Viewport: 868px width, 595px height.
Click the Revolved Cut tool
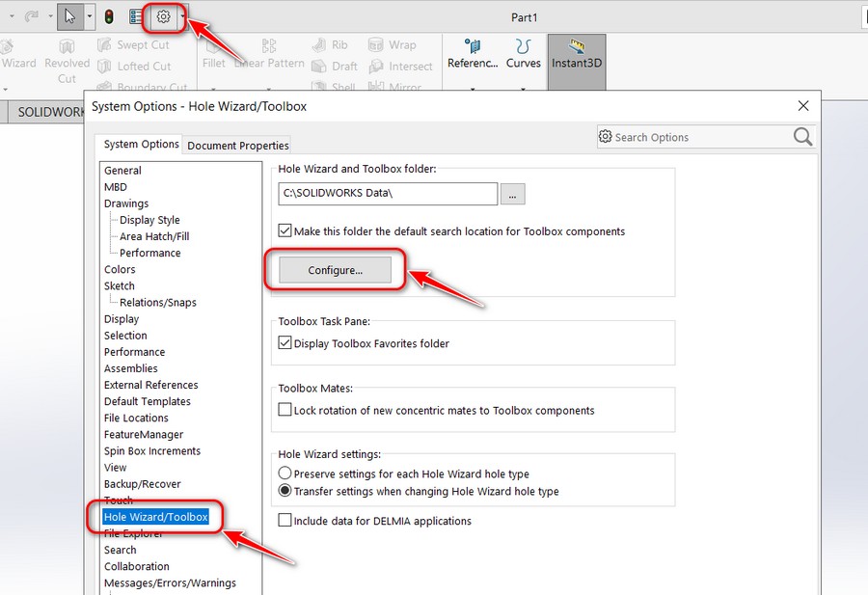click(67, 62)
